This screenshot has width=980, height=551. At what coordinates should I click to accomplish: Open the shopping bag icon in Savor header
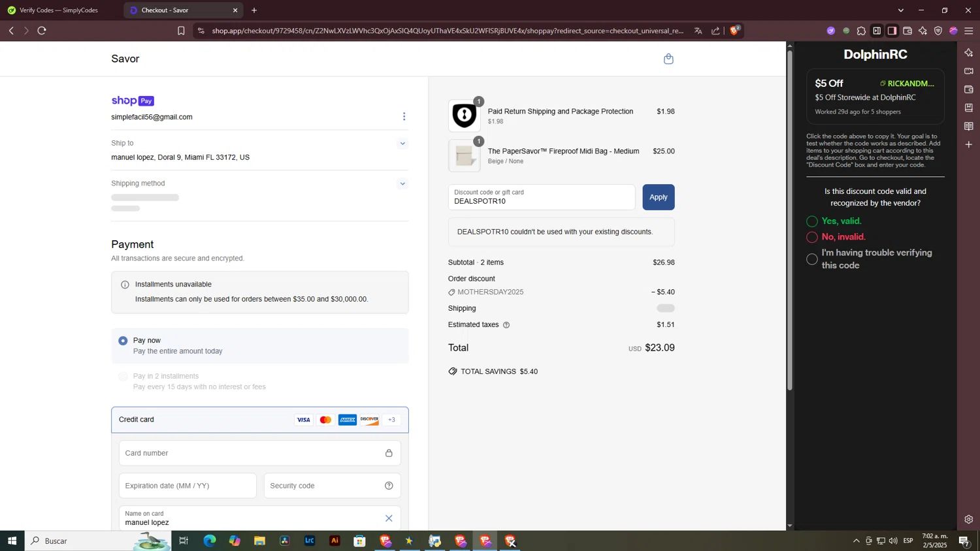point(668,59)
